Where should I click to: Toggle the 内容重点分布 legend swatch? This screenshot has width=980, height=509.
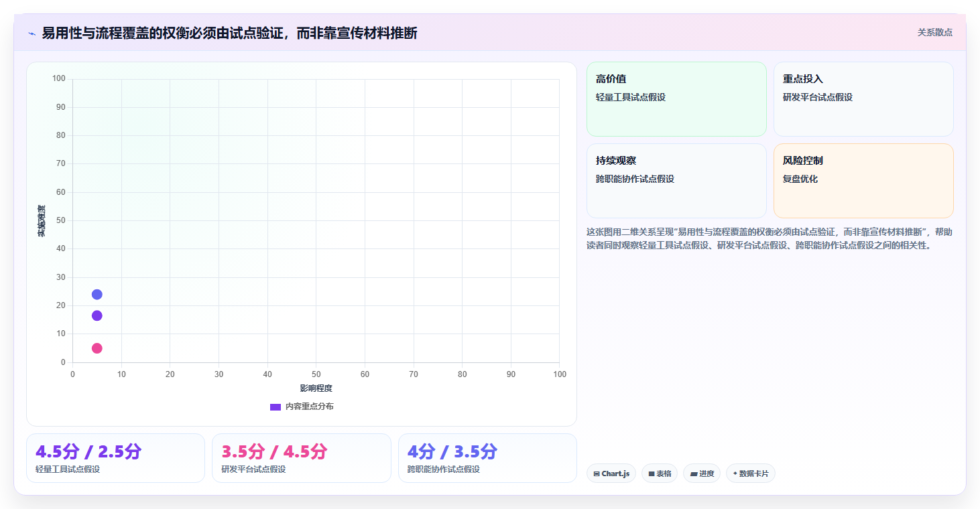[x=275, y=407]
